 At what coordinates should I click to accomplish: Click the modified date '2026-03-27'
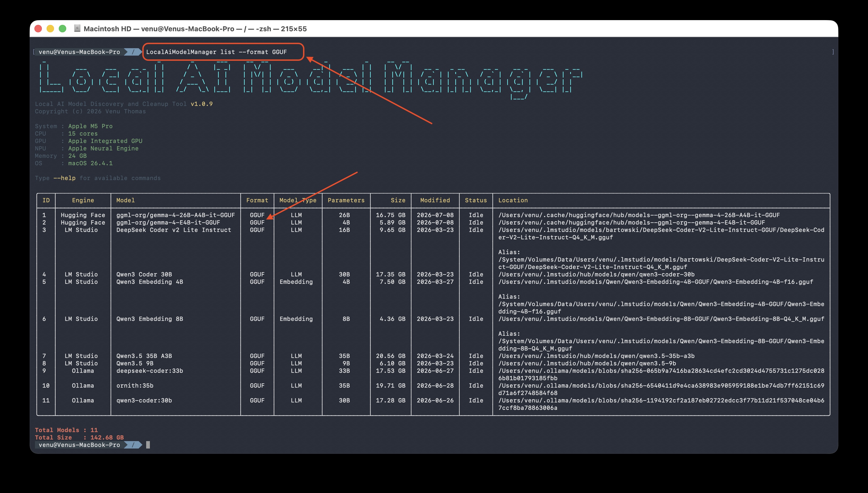click(435, 282)
